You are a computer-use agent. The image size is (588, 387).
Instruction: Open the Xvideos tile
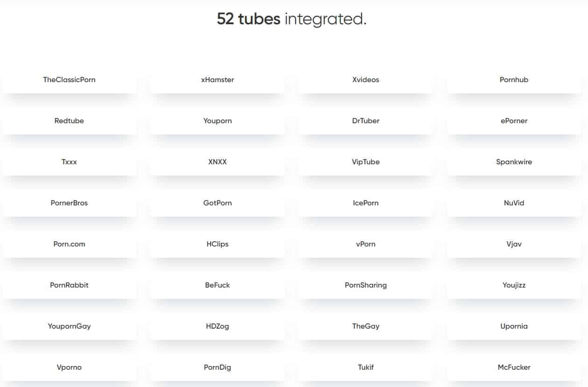(x=366, y=80)
